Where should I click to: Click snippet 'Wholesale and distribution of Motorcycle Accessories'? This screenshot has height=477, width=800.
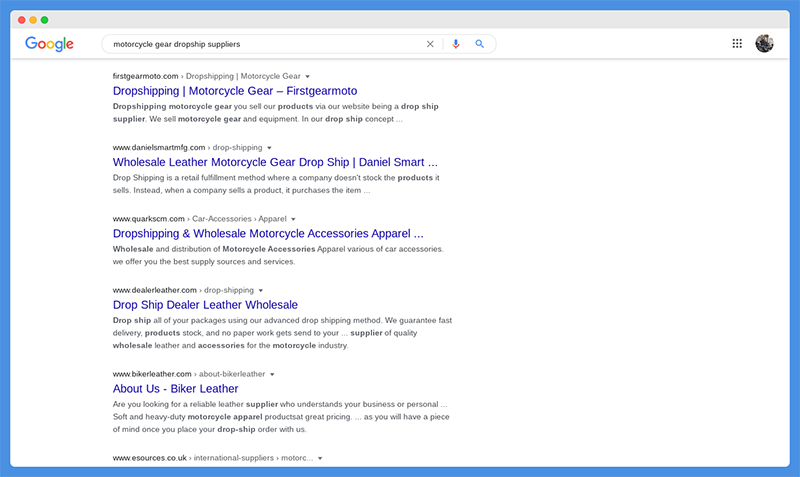point(214,249)
